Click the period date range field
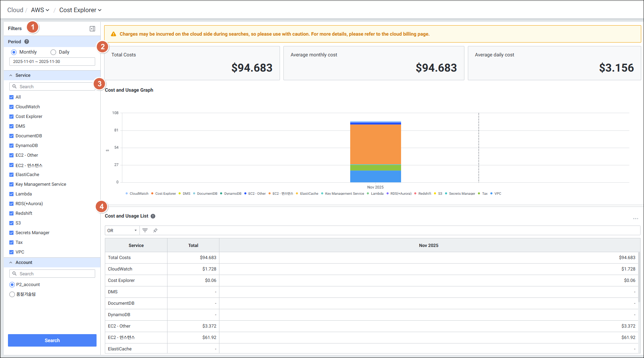 (x=52, y=62)
